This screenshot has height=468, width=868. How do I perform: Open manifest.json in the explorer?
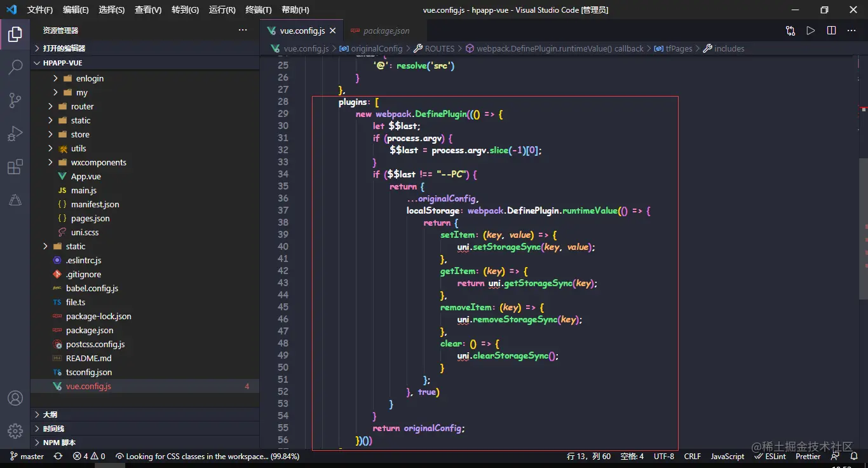(x=95, y=204)
